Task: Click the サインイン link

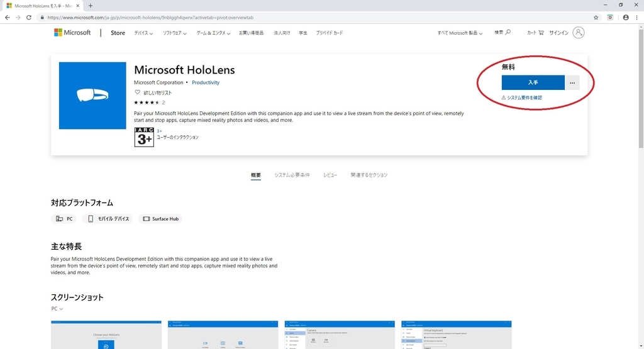Action: (558, 33)
